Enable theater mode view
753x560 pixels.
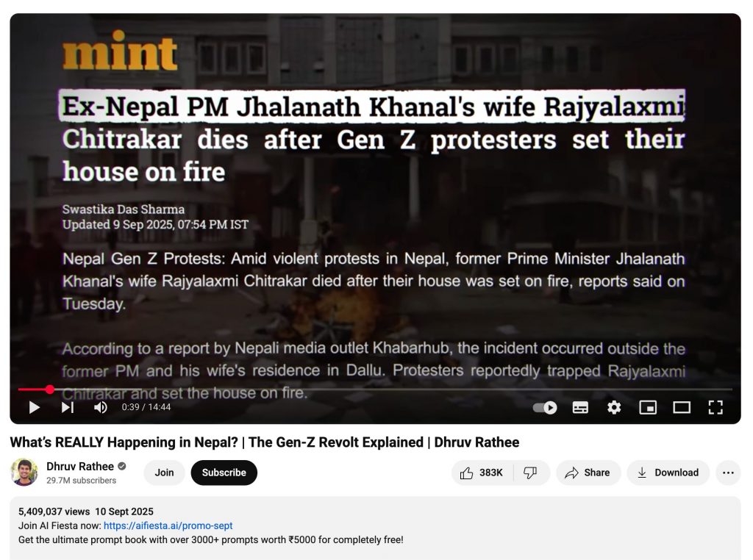[682, 407]
